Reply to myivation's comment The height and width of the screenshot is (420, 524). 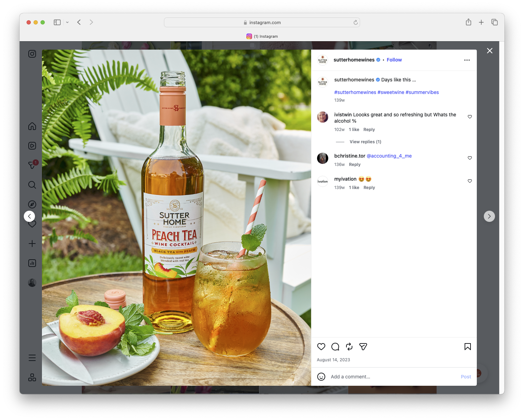369,188
